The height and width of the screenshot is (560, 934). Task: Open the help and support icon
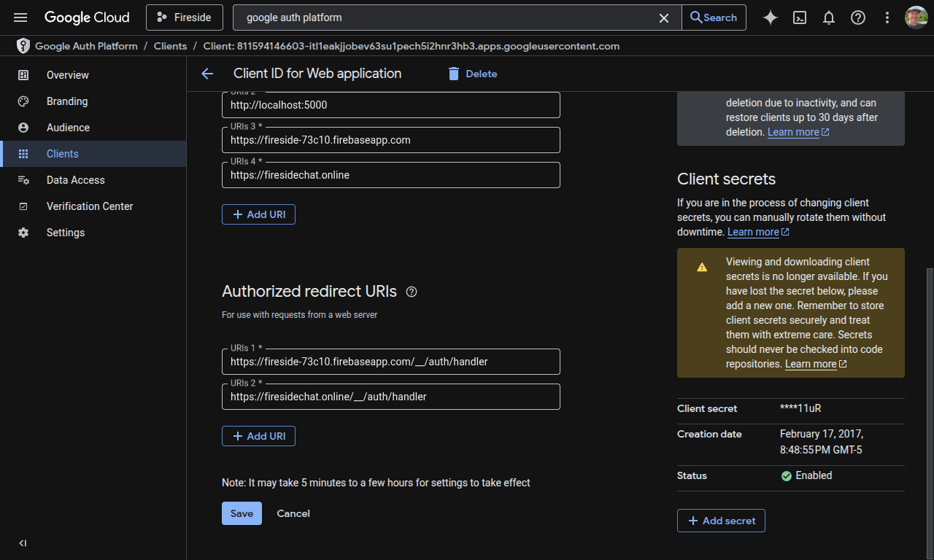(858, 17)
